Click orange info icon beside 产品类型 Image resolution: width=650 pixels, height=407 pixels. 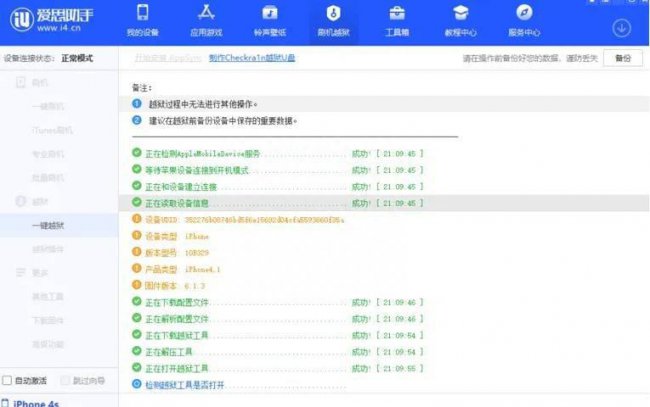(137, 269)
